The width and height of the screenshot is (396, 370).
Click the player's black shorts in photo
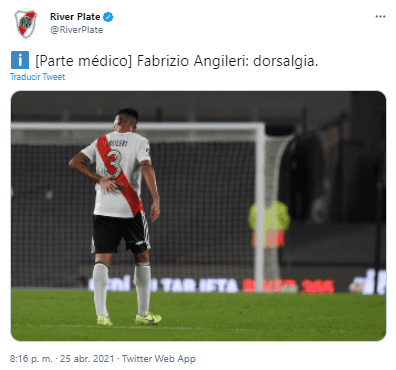click(121, 232)
